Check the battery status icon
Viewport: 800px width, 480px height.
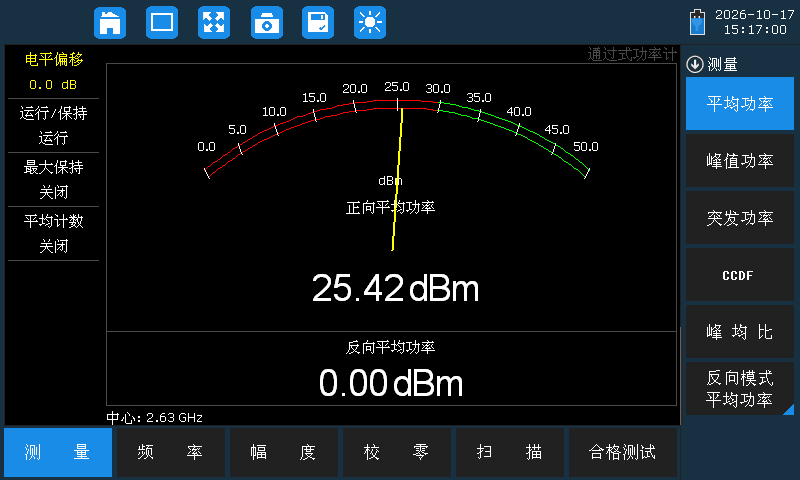[697, 22]
